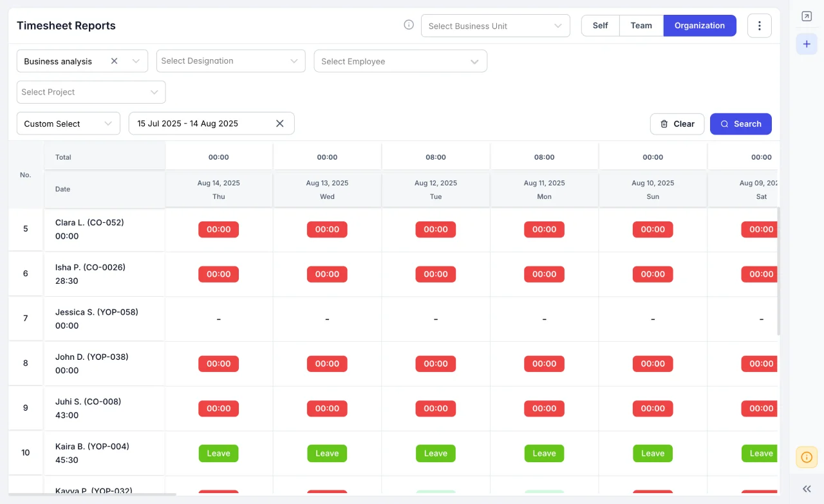Click John D. (YOP-038) employee name
The width and height of the screenshot is (824, 504).
92,357
